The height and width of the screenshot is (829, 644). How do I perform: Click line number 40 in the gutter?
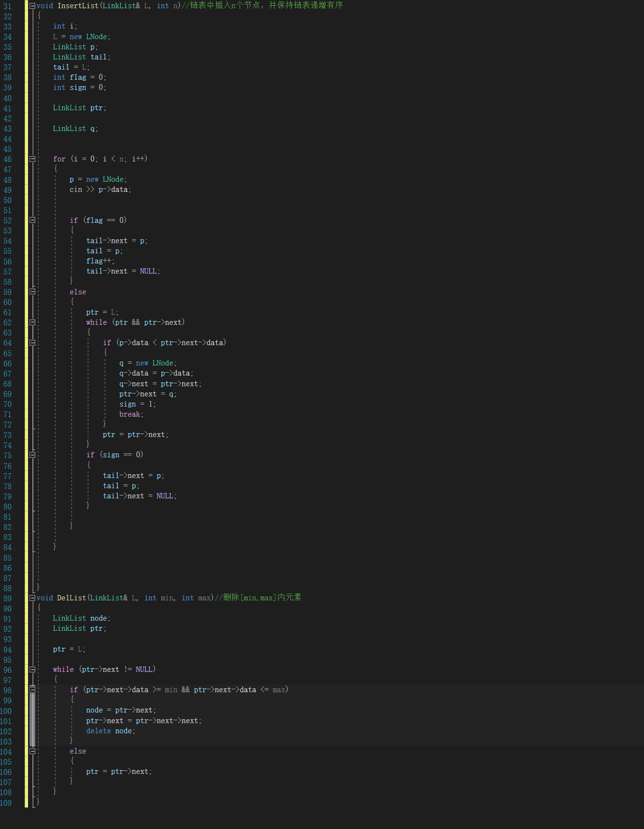[x=8, y=98]
